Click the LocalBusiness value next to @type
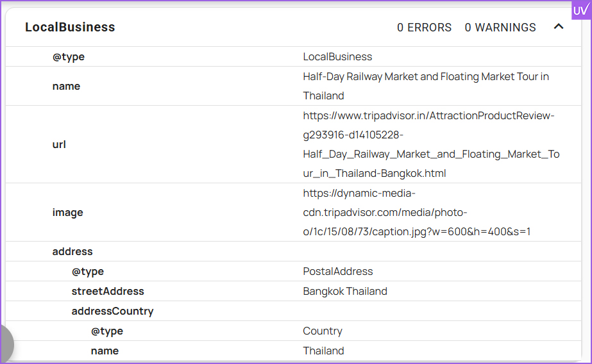The width and height of the screenshot is (592, 364). (337, 56)
